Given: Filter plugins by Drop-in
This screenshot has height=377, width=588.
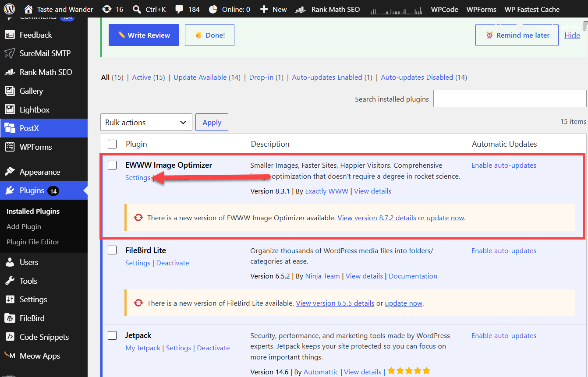Looking at the screenshot, I should (261, 78).
